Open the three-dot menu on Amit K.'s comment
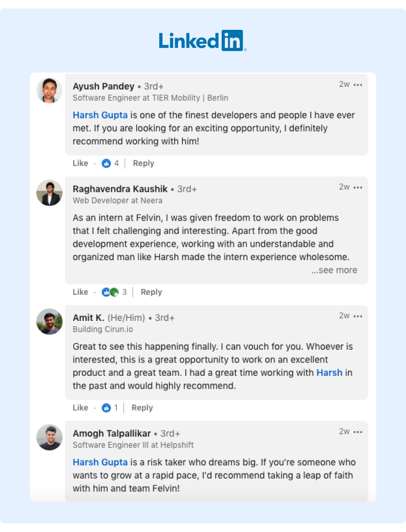The height and width of the screenshot is (532, 406). (x=358, y=316)
